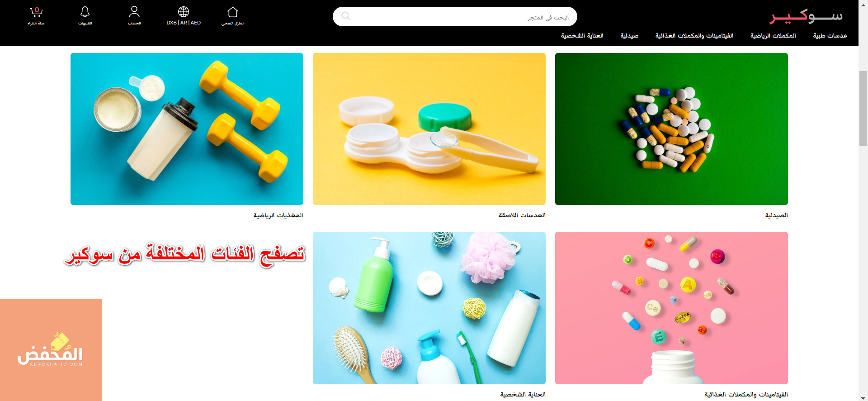Open DXB | AR | AED region selector

click(x=184, y=23)
